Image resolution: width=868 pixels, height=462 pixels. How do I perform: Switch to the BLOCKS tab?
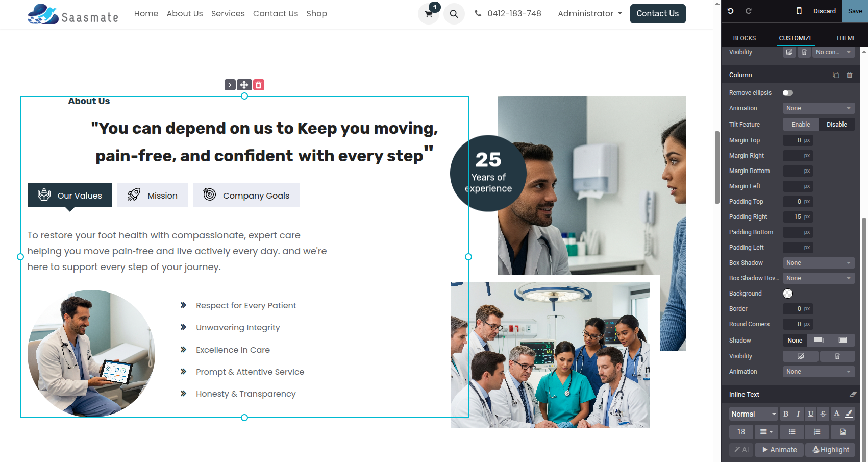tap(745, 38)
